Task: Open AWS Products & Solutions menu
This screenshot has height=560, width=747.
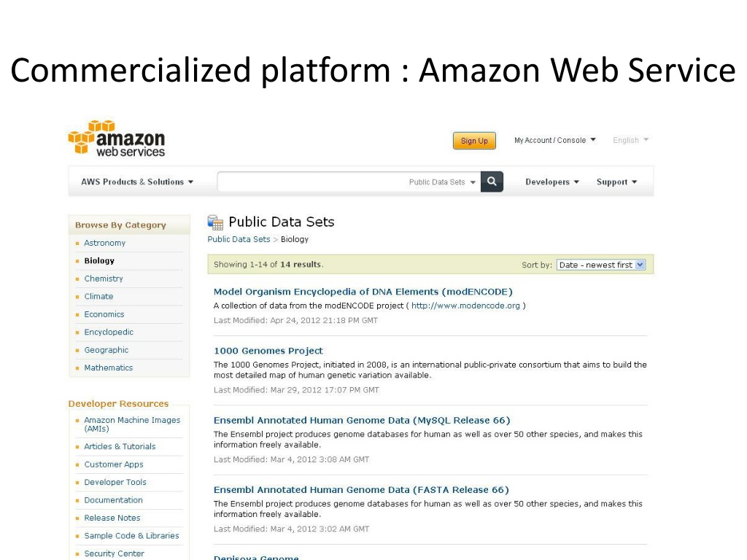Action: tap(137, 182)
